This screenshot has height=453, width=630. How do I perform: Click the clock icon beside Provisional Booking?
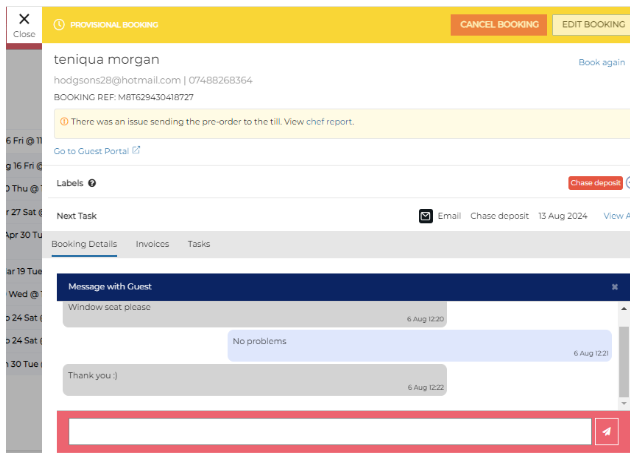pyautogui.click(x=59, y=25)
